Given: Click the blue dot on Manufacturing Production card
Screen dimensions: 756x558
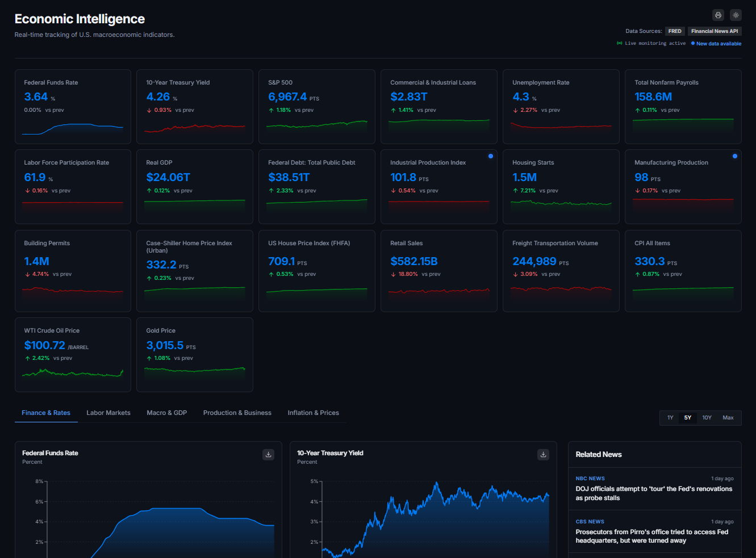Looking at the screenshot, I should coord(734,156).
